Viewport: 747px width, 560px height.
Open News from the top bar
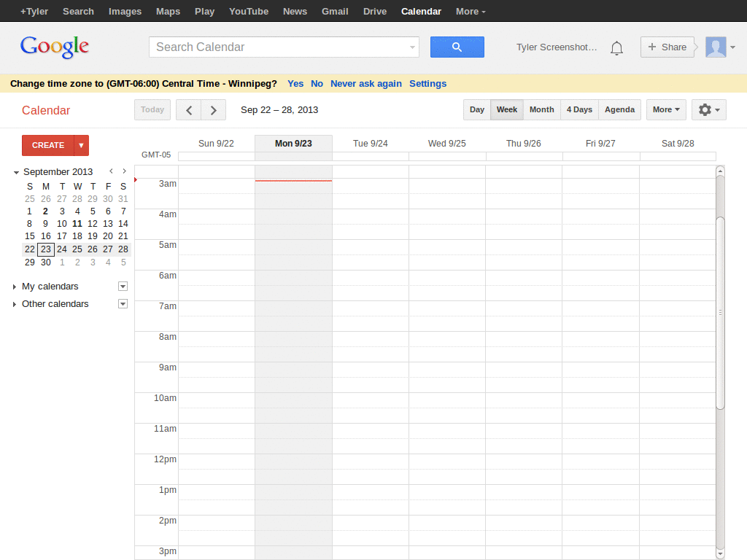(295, 12)
